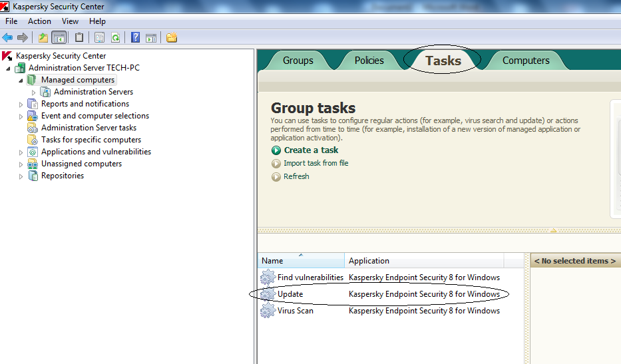621x364 pixels.
Task: Click the Import task from file link
Action: (315, 163)
